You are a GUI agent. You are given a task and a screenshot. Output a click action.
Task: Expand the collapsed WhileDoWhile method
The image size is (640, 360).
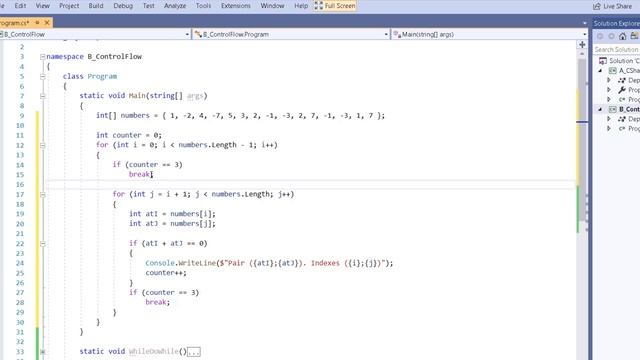tap(42, 351)
